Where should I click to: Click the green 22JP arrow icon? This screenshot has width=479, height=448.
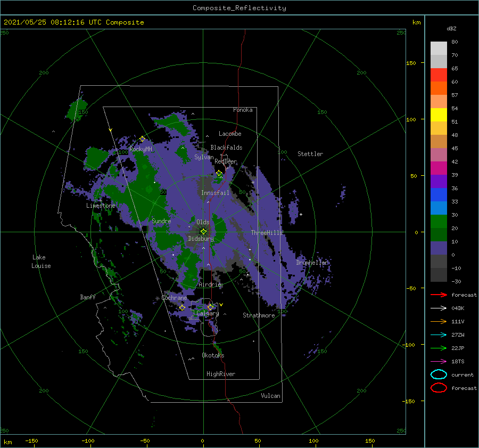[x=439, y=348]
